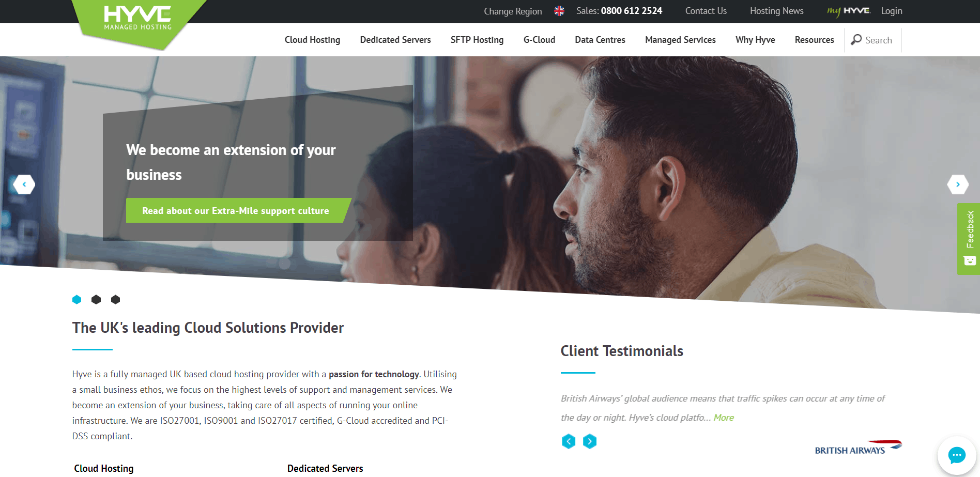Select the first slide indicator dot
The width and height of the screenshot is (980, 477).
(77, 299)
